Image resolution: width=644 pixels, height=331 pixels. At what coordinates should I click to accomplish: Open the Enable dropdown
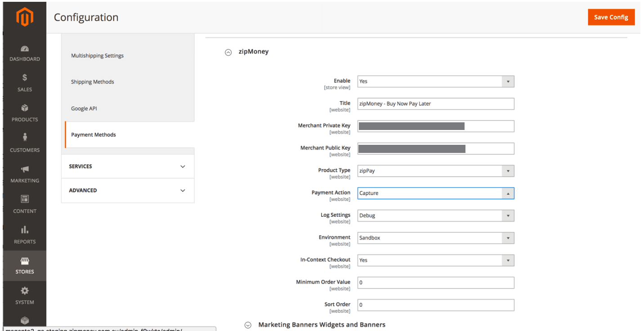435,81
